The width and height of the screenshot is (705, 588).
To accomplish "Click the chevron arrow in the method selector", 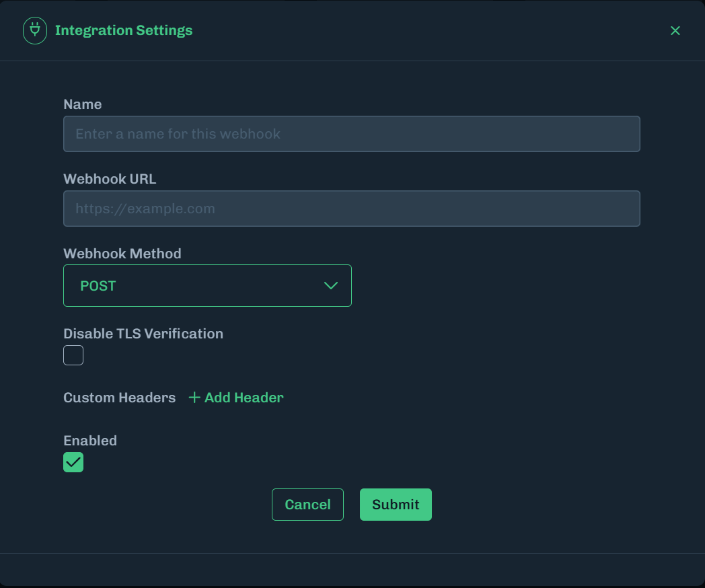I will point(330,286).
